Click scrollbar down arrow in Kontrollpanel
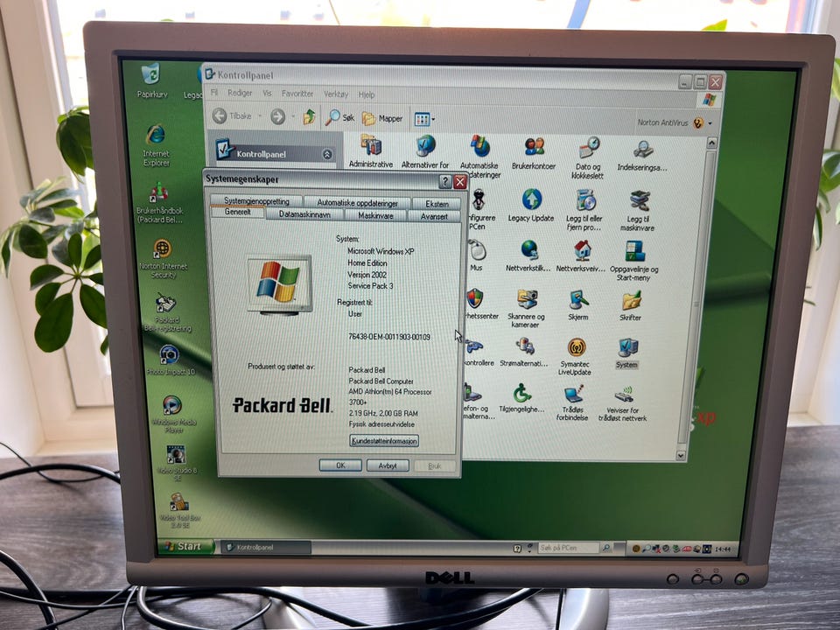 click(681, 455)
